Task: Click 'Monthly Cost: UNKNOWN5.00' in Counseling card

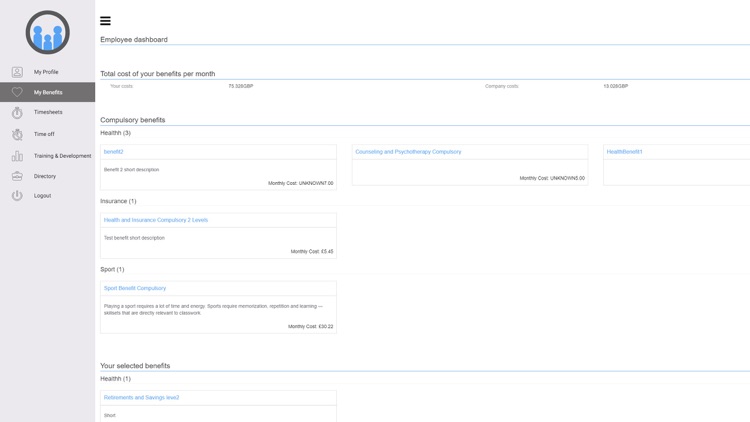Action: click(552, 178)
